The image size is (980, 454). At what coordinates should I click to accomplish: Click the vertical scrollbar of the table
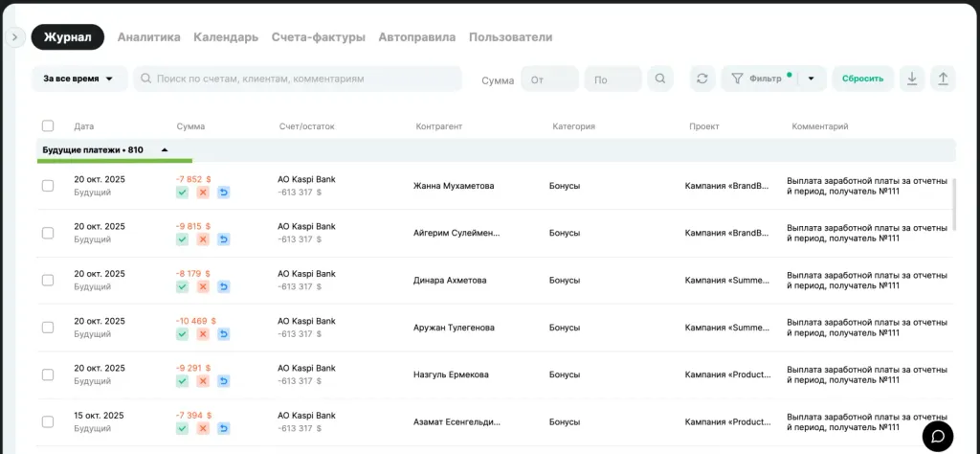coord(953,204)
